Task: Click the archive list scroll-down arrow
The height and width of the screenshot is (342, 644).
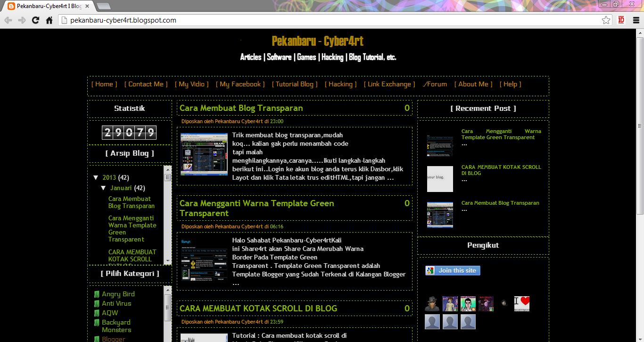Action: (x=167, y=261)
